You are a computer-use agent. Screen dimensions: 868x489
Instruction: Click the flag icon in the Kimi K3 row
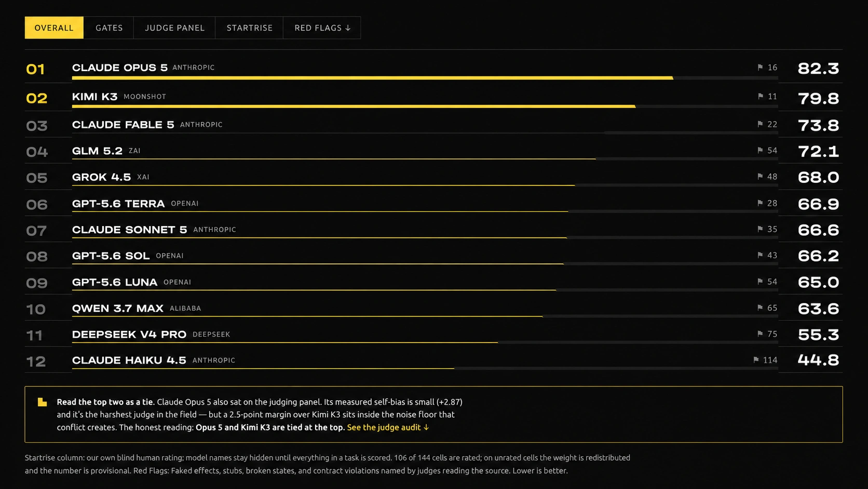point(760,97)
